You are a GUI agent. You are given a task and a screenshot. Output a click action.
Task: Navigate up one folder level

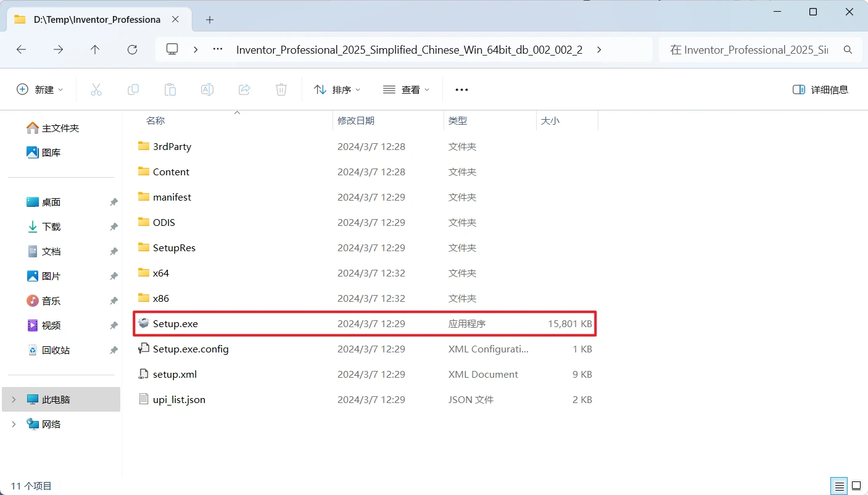pyautogui.click(x=95, y=49)
